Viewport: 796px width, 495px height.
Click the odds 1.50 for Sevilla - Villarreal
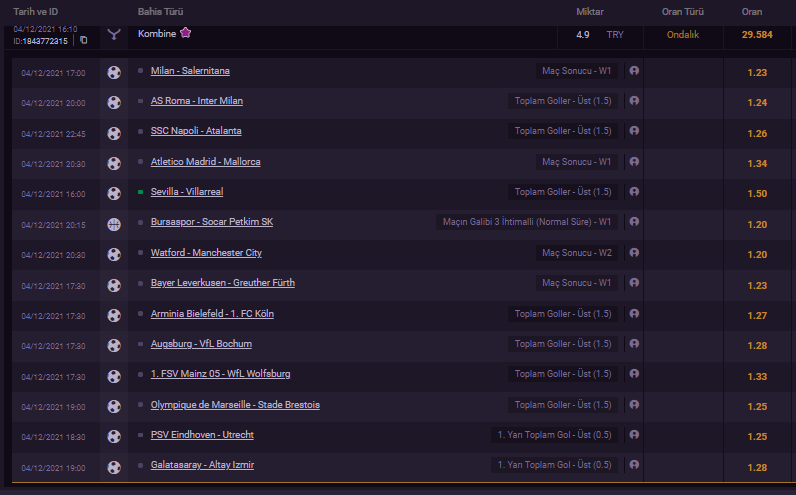pyautogui.click(x=757, y=193)
